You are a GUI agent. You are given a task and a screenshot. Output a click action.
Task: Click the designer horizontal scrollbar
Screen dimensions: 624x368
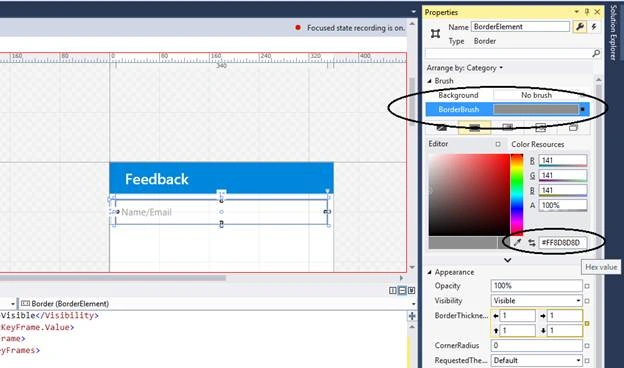click(113, 278)
